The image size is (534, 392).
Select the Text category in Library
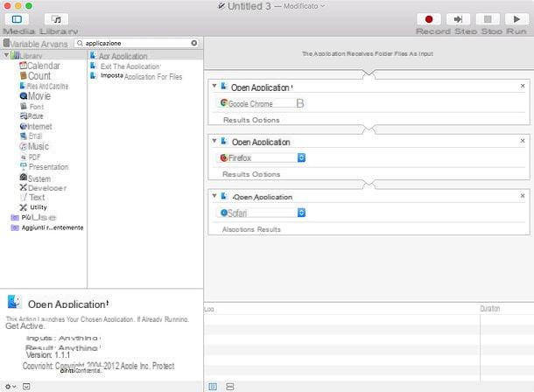point(32,198)
